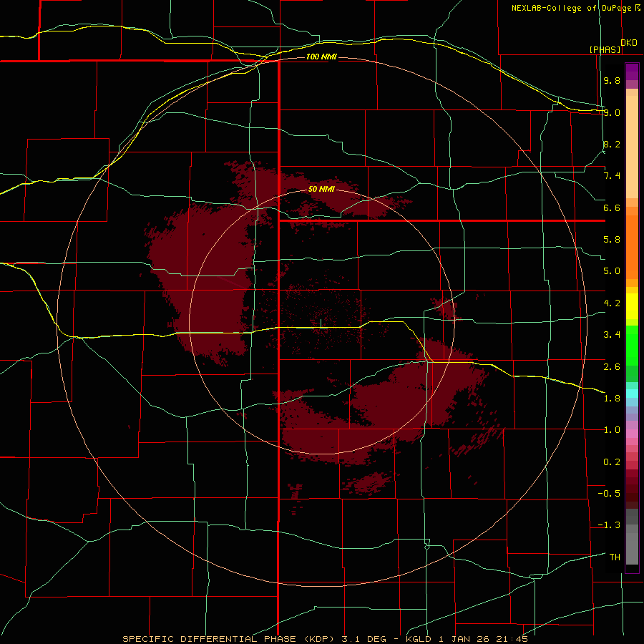Click the 7.4 value on color scale
Screen dimensions: 644x644
point(612,176)
